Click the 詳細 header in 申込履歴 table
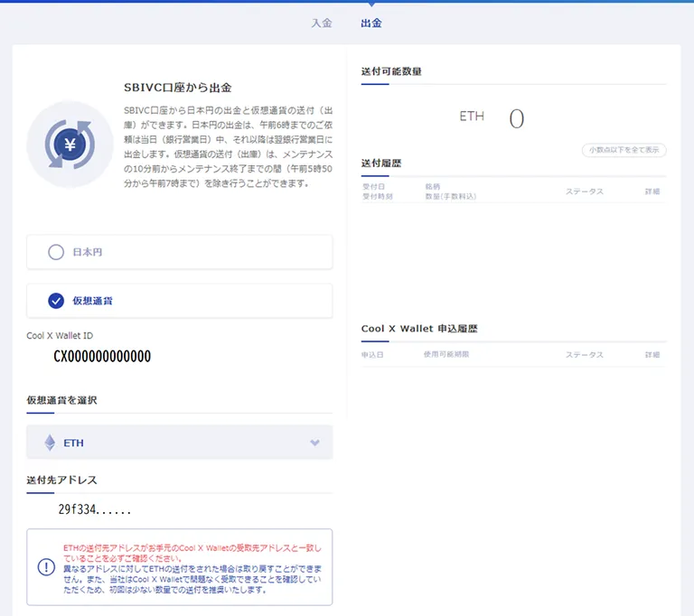The height and width of the screenshot is (616, 694). click(652, 355)
